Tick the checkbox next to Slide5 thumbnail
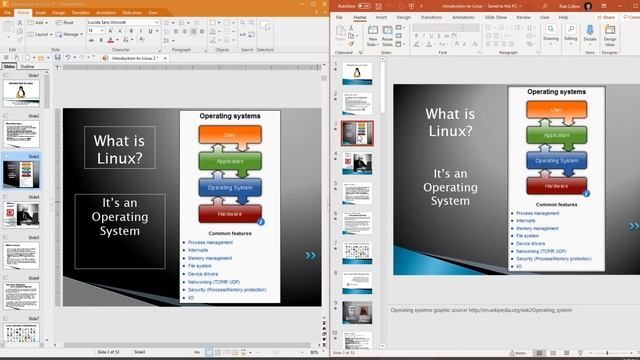The image size is (640, 360). point(6,237)
